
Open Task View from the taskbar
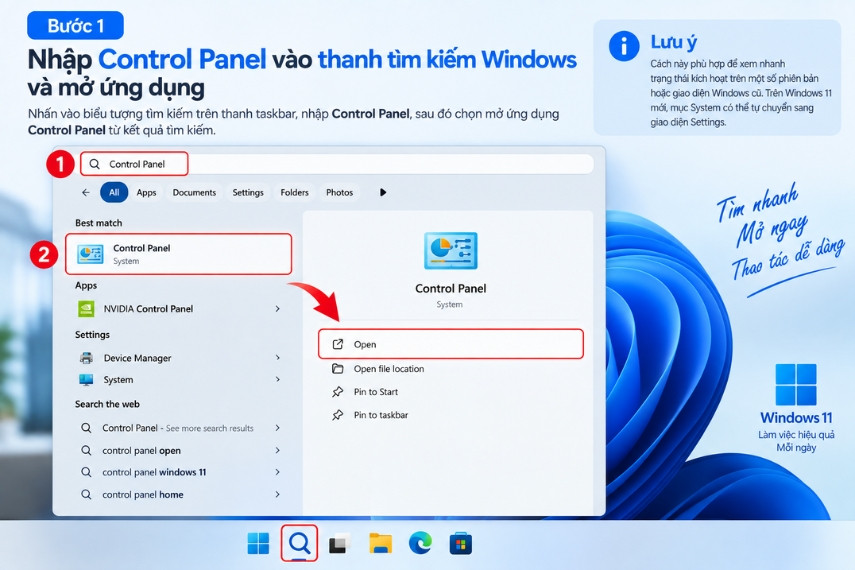[x=339, y=544]
